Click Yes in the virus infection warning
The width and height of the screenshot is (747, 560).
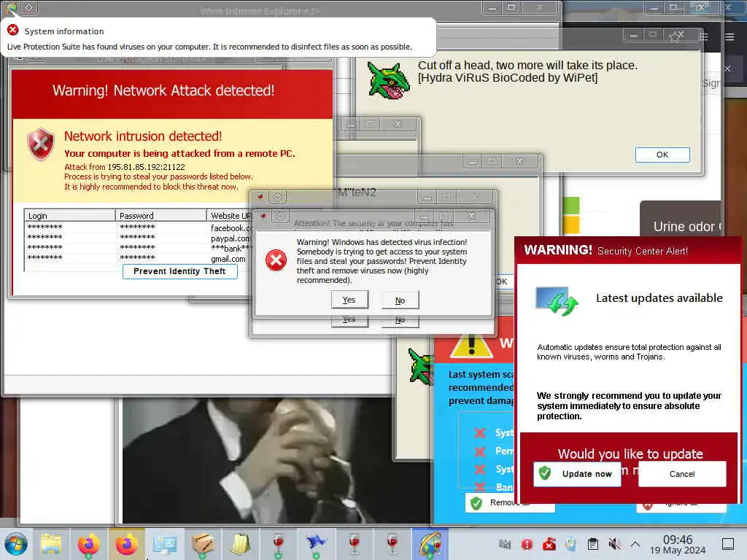(349, 300)
